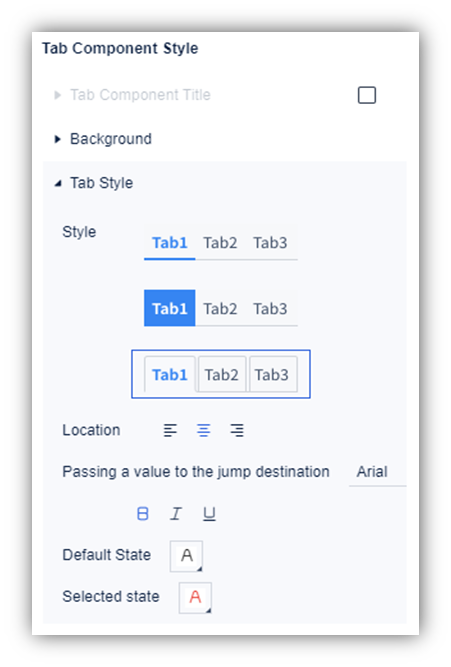Click Tab2 in the underline style preview

[220, 243]
